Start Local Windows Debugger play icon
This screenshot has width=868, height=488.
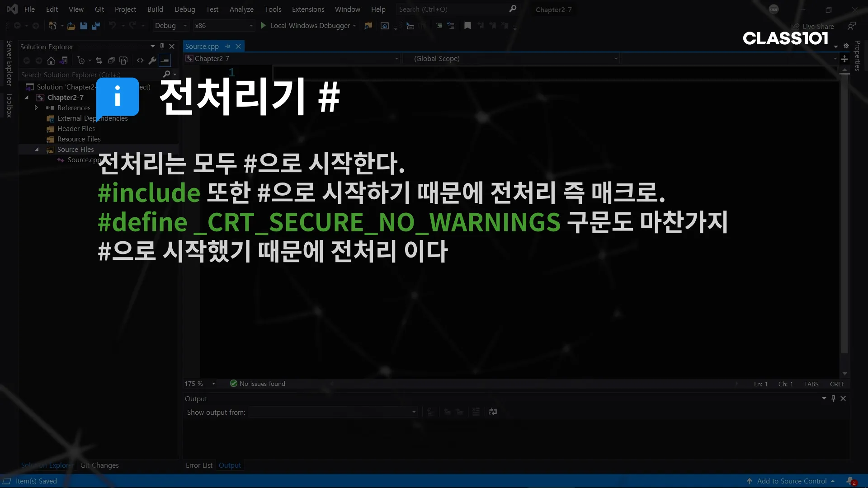[264, 26]
